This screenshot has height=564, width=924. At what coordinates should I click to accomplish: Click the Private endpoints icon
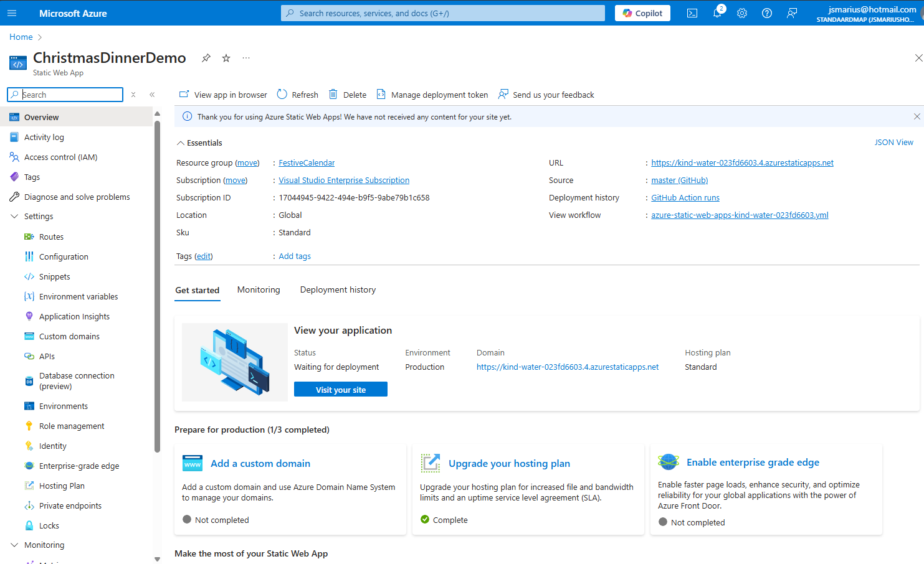pos(29,505)
